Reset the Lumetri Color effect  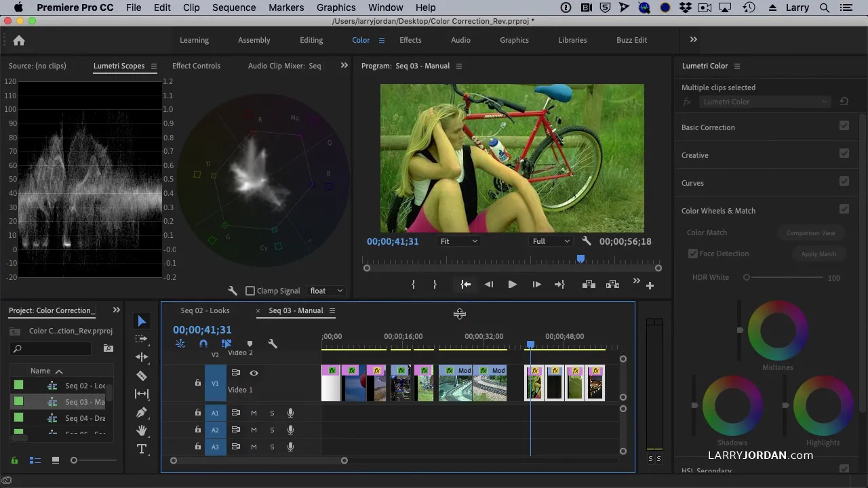click(x=844, y=102)
